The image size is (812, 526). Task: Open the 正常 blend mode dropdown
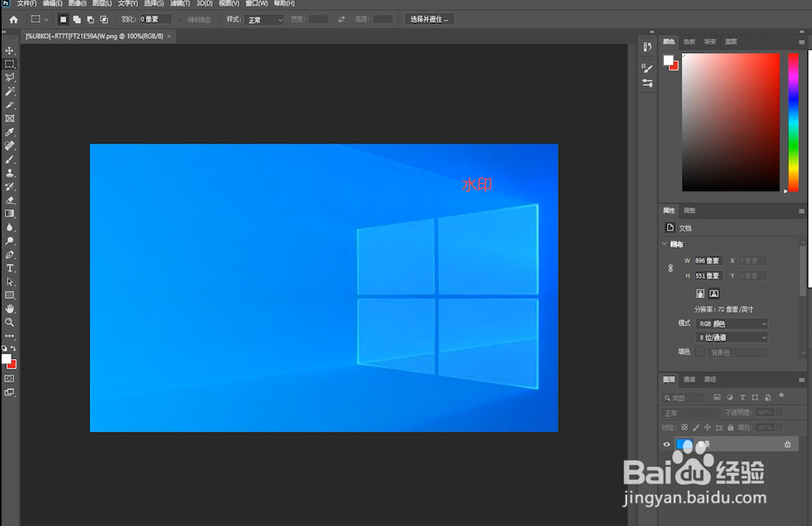point(690,413)
